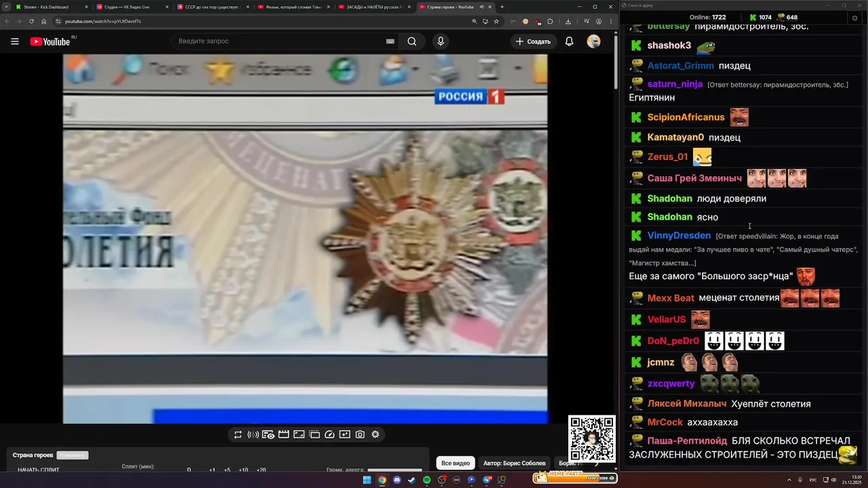
Task: Click the picture-in-picture frame icon in toolbar
Action: point(299,434)
